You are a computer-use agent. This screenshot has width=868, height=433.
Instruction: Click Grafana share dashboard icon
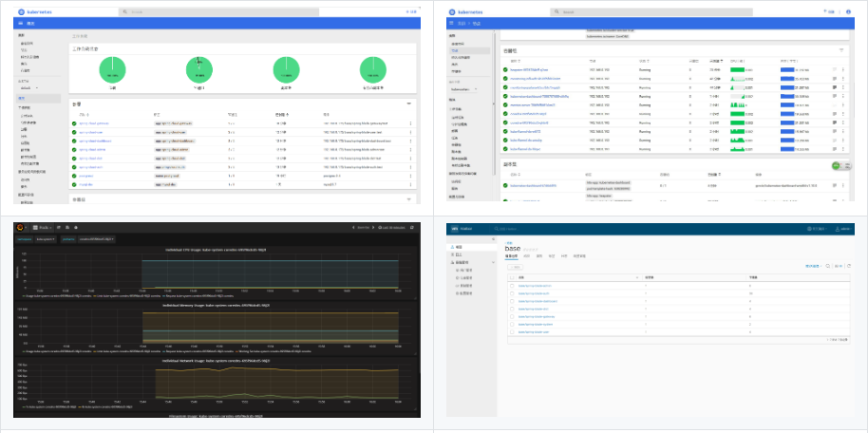click(59, 228)
